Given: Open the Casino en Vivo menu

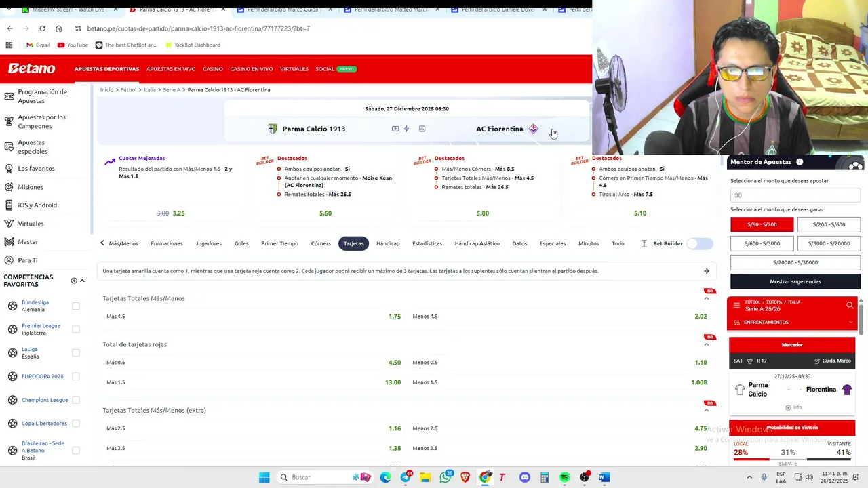Looking at the screenshot, I should coord(251,69).
